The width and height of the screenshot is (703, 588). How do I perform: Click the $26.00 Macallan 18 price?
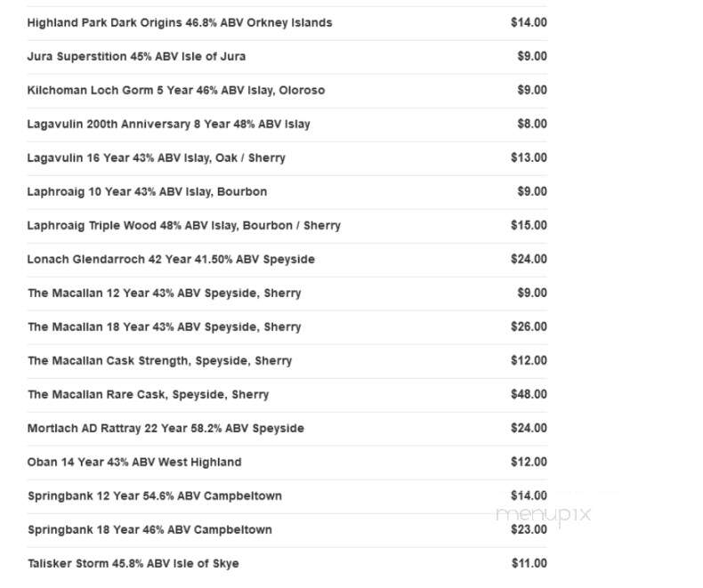click(x=529, y=326)
